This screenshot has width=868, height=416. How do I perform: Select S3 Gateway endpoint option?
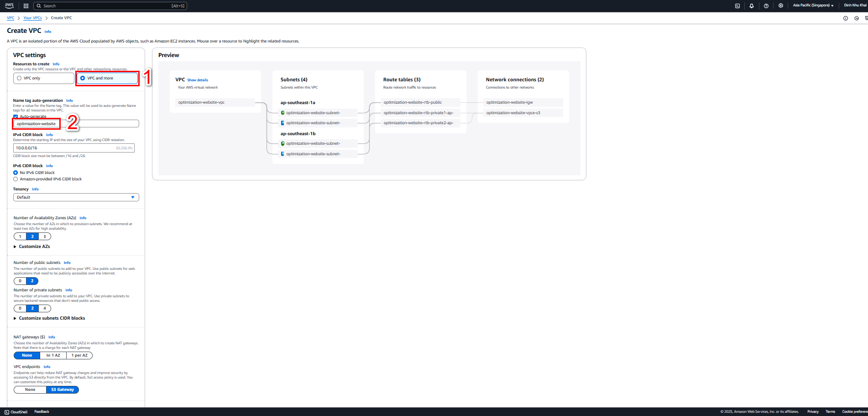[63, 390]
